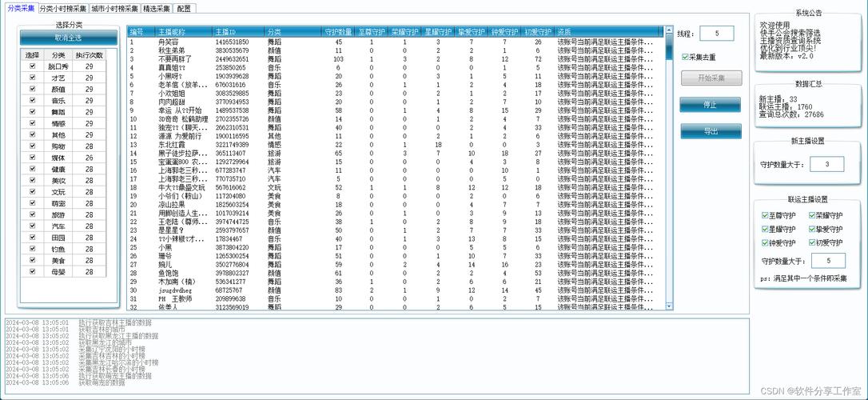Click the results table scrollbar thumb

(x=669, y=46)
